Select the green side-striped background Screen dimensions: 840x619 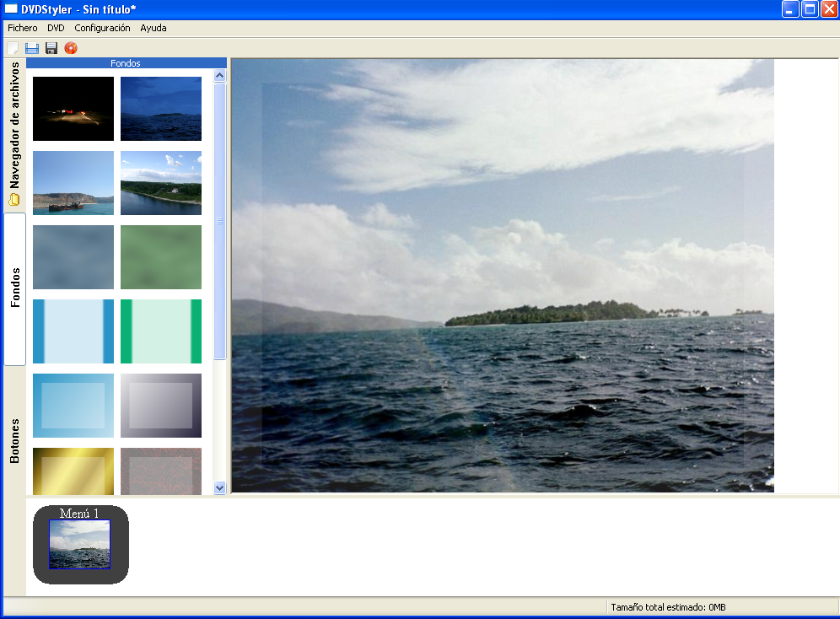pyautogui.click(x=161, y=331)
